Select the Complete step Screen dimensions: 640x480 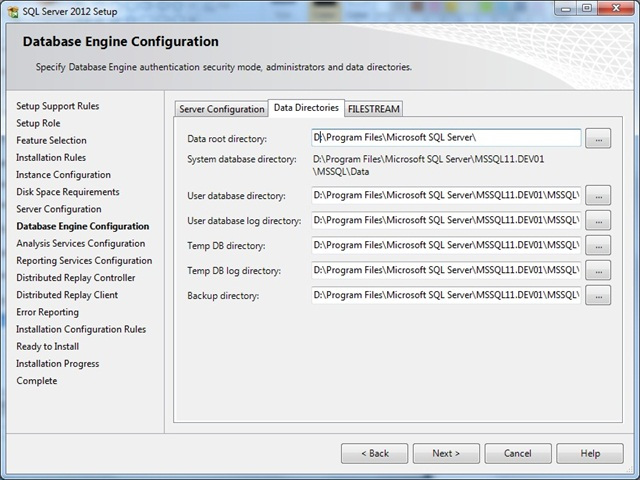[37, 381]
